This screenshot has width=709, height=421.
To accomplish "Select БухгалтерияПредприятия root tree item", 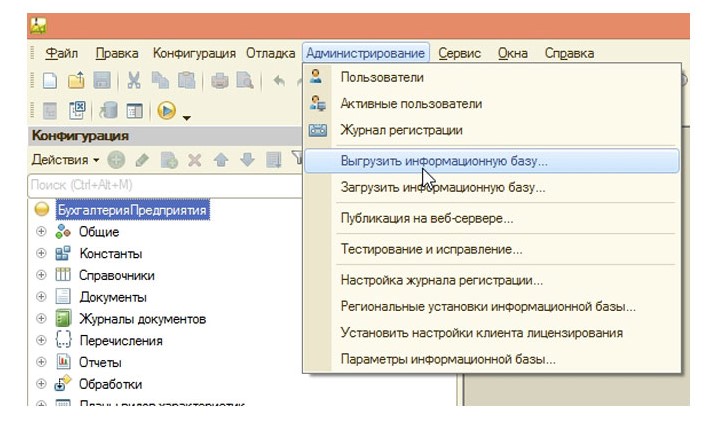I will [x=131, y=211].
